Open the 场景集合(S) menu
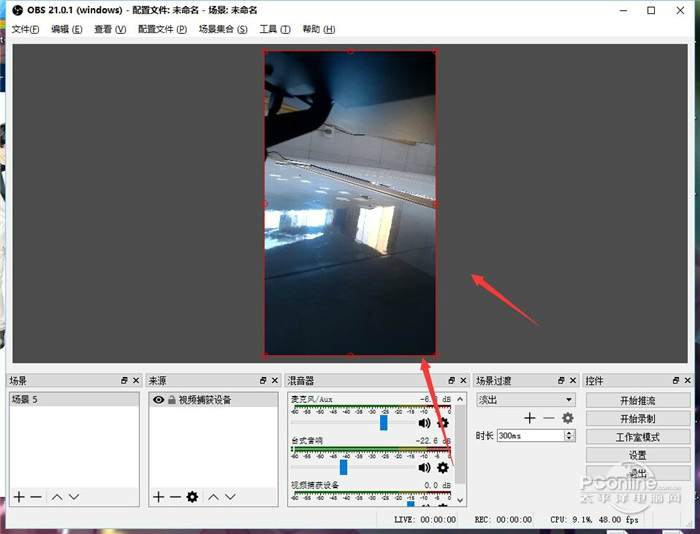The height and width of the screenshot is (534, 700). (223, 29)
